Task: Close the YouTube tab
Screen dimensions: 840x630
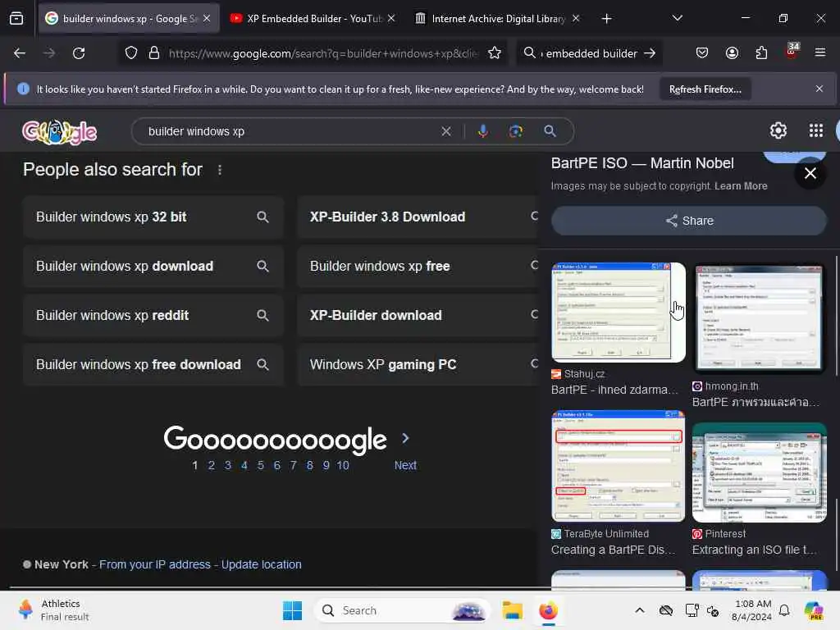Action: coord(391,19)
